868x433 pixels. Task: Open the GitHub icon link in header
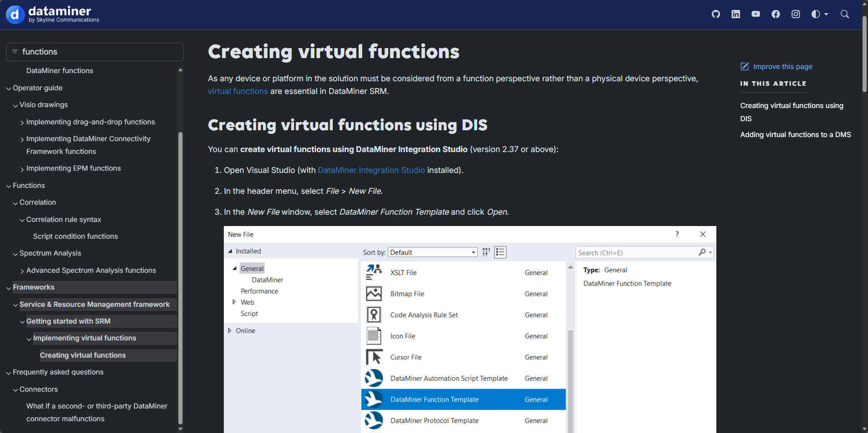(715, 14)
